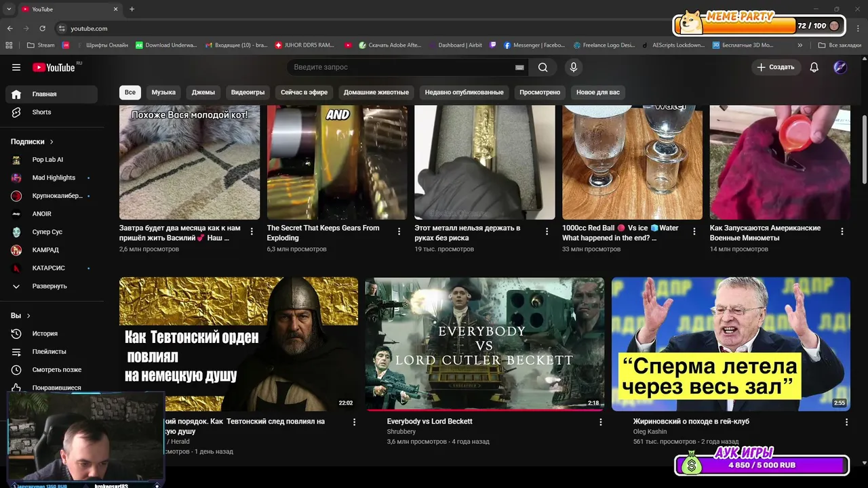
Task: Open КАМРАД channel
Action: pyautogui.click(x=52, y=250)
